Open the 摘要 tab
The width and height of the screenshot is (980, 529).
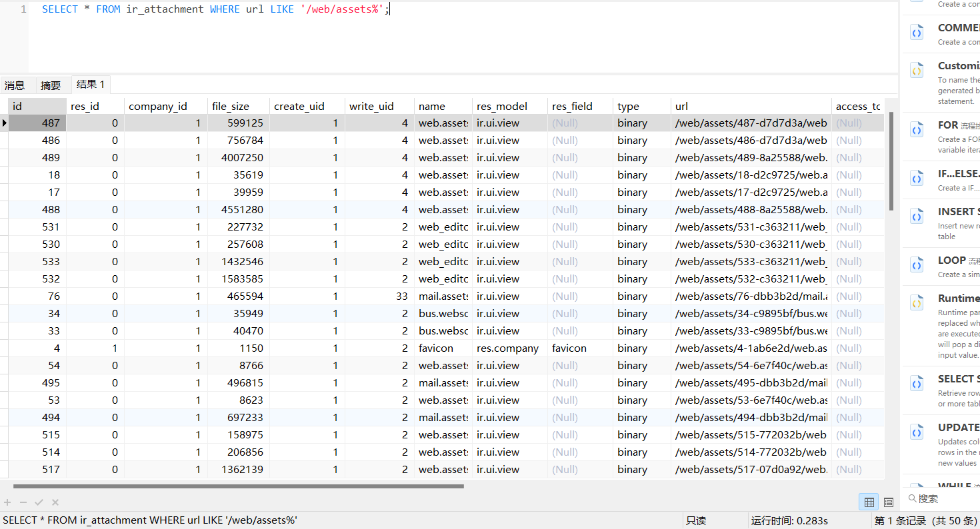(x=51, y=85)
